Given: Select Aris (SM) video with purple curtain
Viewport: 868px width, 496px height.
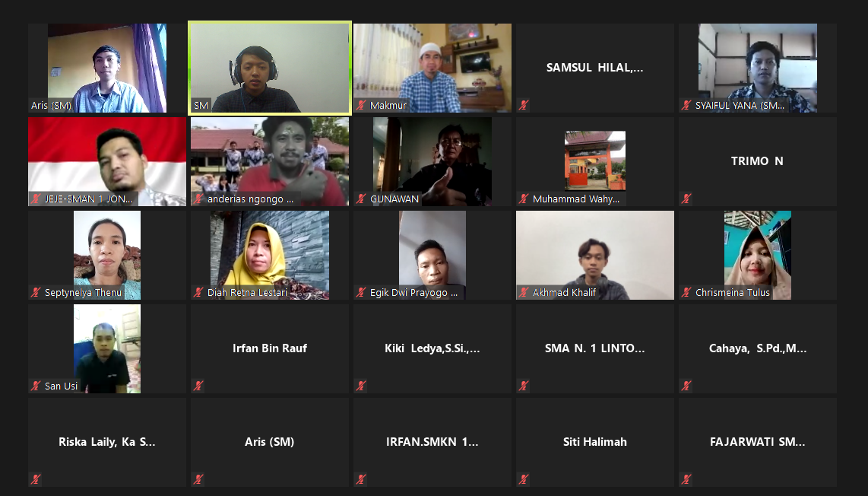Looking at the screenshot, I should 107,68.
